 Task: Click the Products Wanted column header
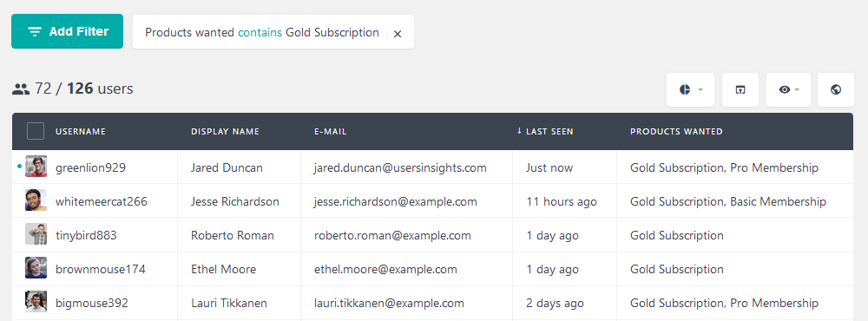point(676,132)
